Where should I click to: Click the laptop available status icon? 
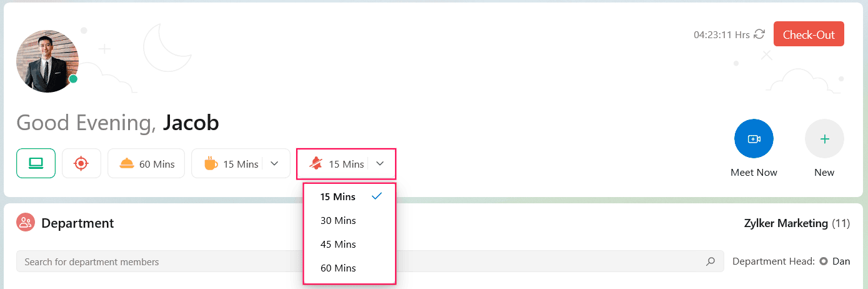point(36,163)
